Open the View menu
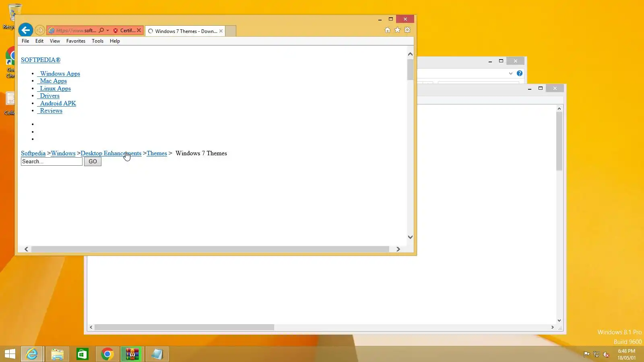The width and height of the screenshot is (644, 362). [55, 41]
